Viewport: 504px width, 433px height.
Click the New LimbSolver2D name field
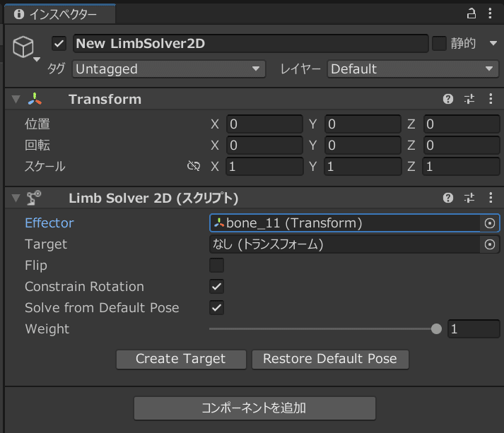tap(251, 43)
